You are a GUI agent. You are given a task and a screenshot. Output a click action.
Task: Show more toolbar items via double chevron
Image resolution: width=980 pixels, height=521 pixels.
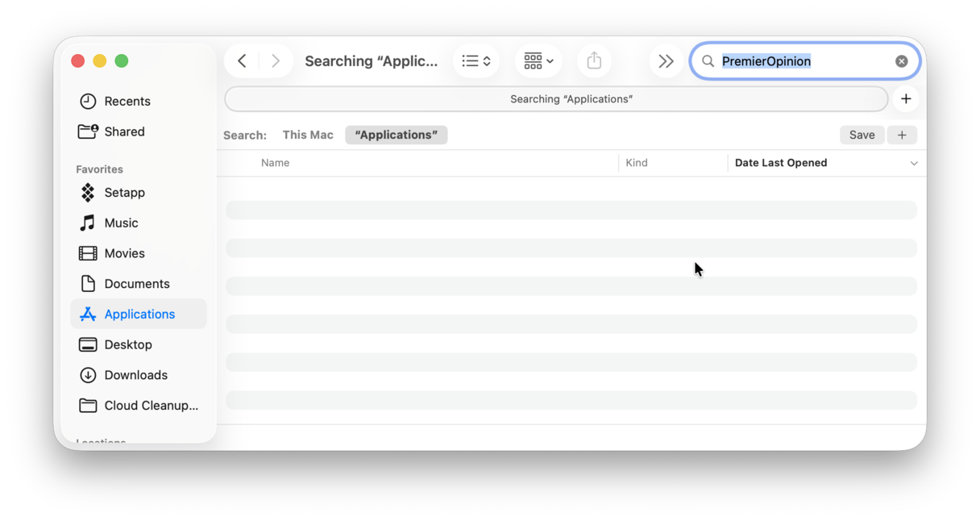tap(666, 61)
